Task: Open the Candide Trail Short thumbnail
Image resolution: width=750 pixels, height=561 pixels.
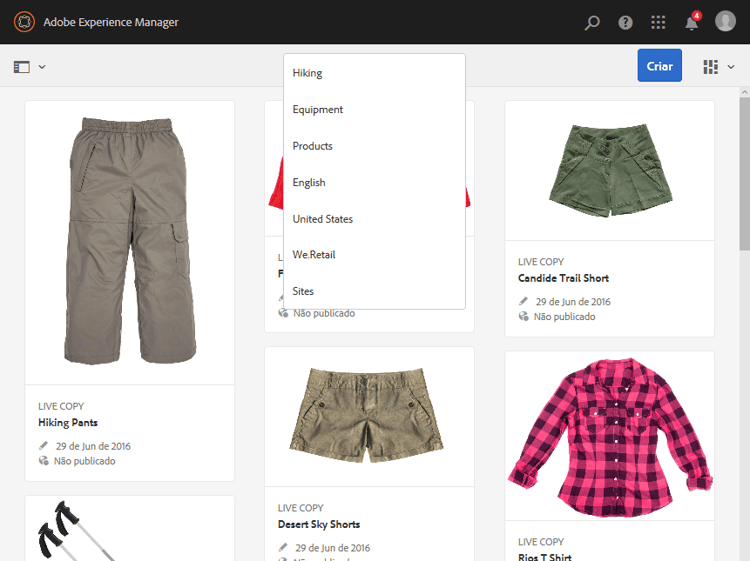Action: [x=609, y=171]
